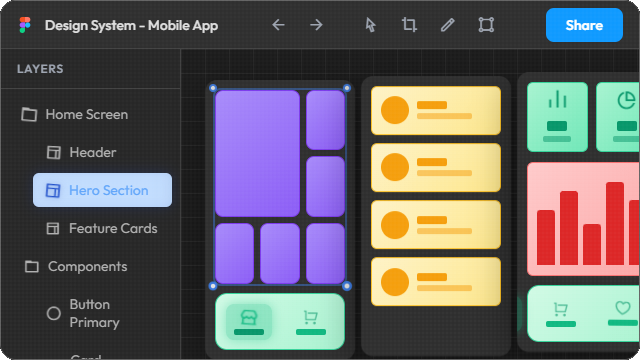Go forward with the right arrow
Screen dimensions: 640x360
(x=316, y=25)
